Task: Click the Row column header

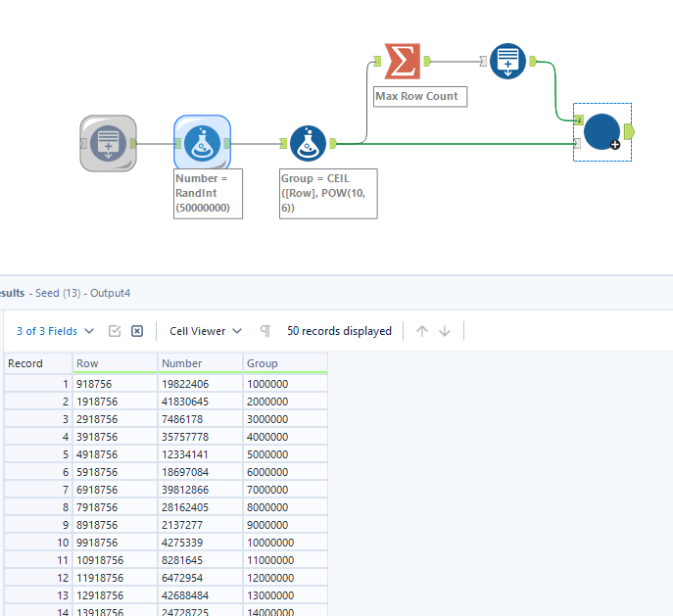Action: 115,363
